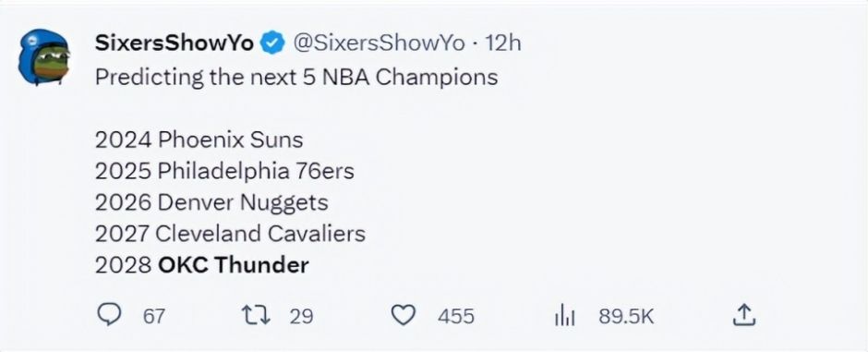Click the reply speech bubble icon
Screen dimensions: 868x352
(109, 315)
